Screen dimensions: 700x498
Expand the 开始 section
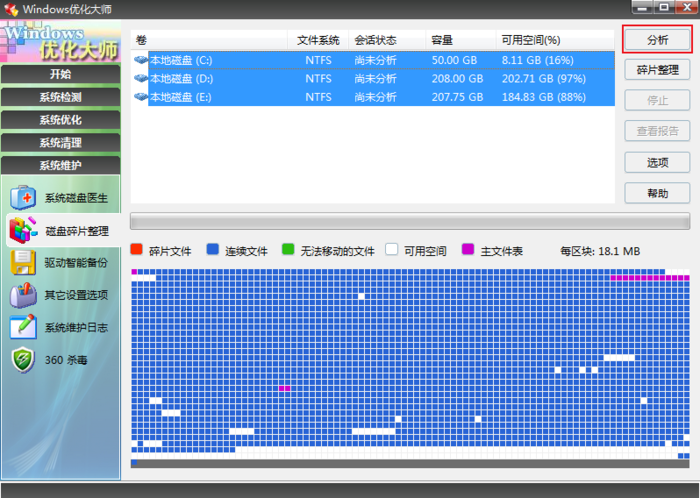point(60,75)
